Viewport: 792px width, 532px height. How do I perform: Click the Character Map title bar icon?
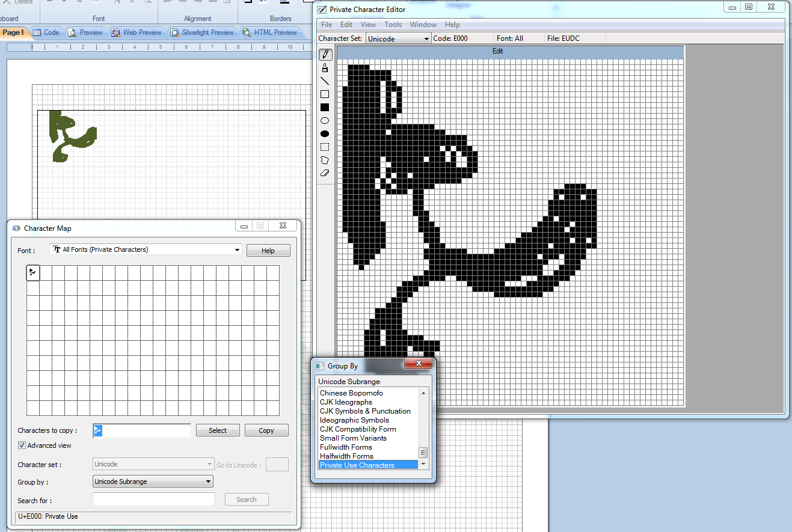(x=16, y=228)
